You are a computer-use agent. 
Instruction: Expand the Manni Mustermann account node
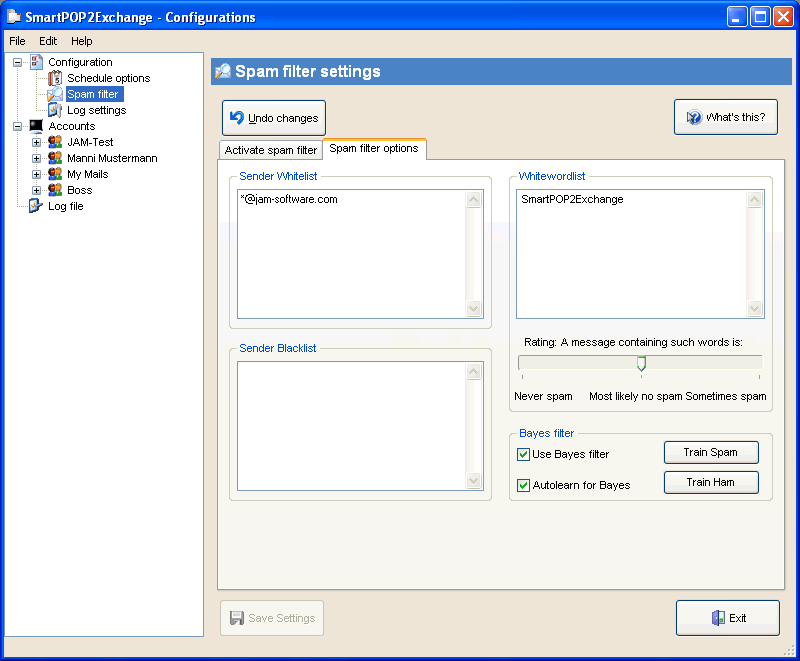tap(36, 158)
